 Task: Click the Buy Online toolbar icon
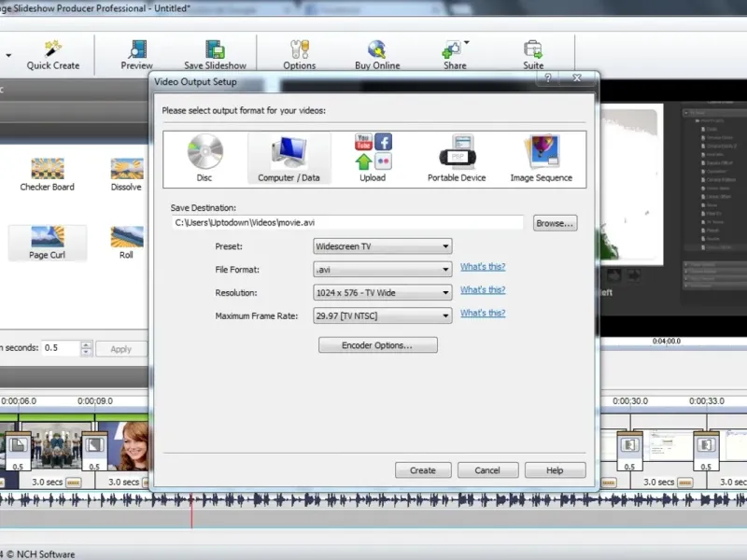(377, 54)
